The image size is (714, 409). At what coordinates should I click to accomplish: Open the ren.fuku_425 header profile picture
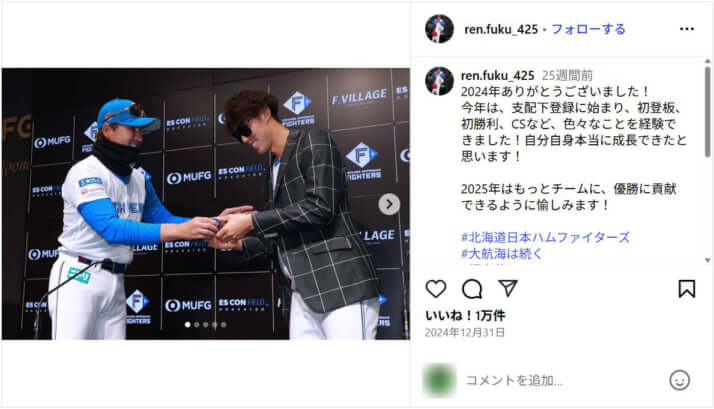439,29
